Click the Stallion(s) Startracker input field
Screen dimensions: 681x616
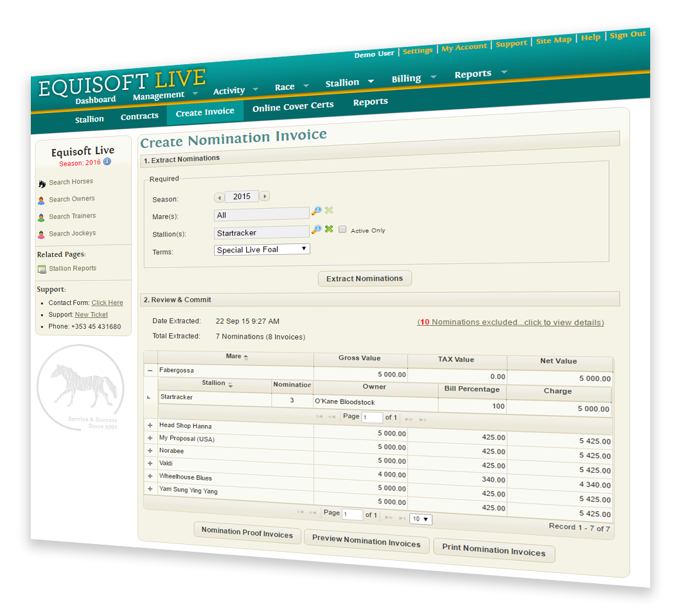click(261, 233)
